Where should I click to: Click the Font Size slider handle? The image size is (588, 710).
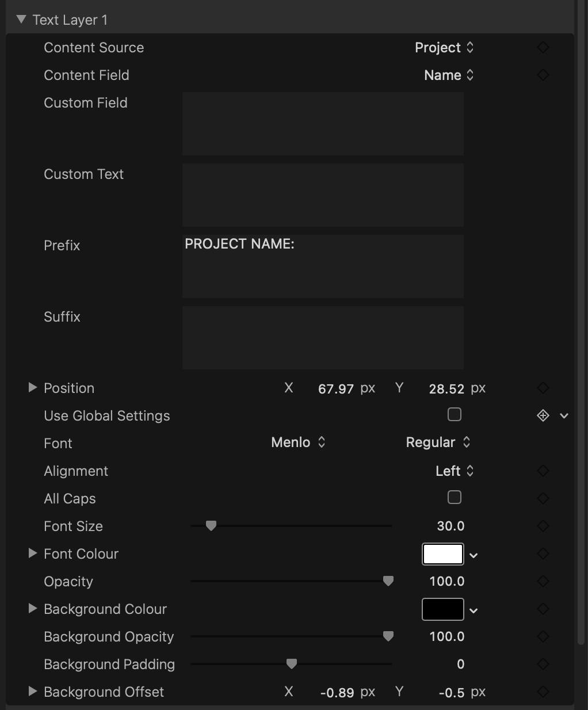click(x=211, y=526)
